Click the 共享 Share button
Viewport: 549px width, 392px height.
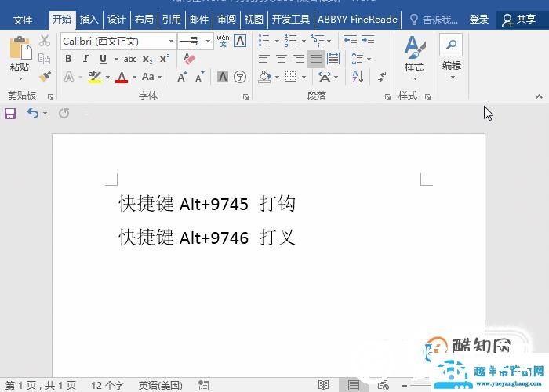tap(519, 20)
